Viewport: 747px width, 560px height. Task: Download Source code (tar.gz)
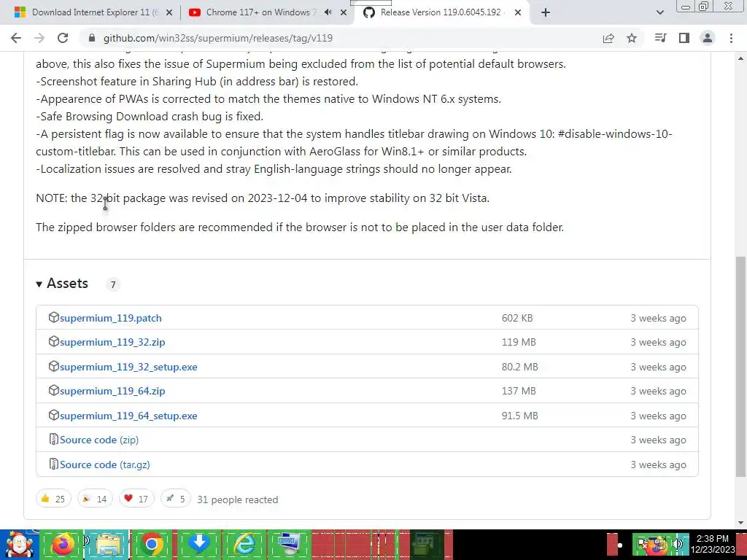point(105,464)
